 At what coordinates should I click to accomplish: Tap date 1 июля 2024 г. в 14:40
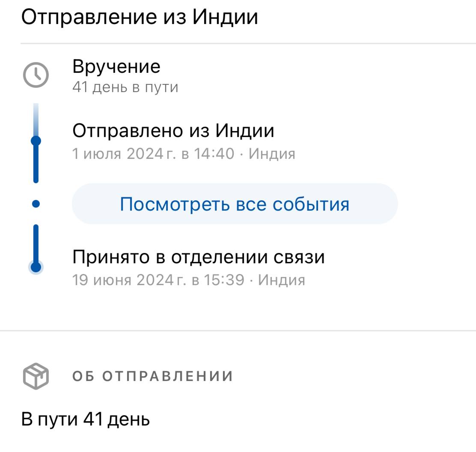153,154
